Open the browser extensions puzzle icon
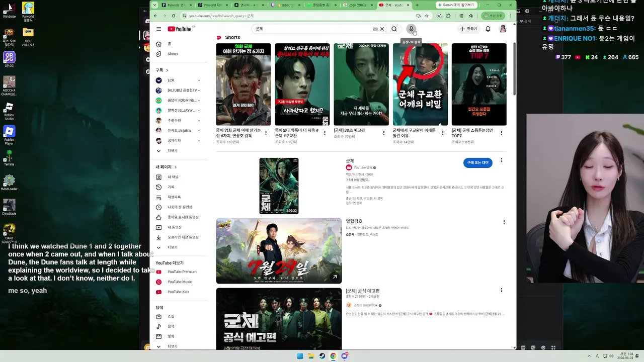Image resolution: width=644 pixels, height=362 pixels. [448, 16]
